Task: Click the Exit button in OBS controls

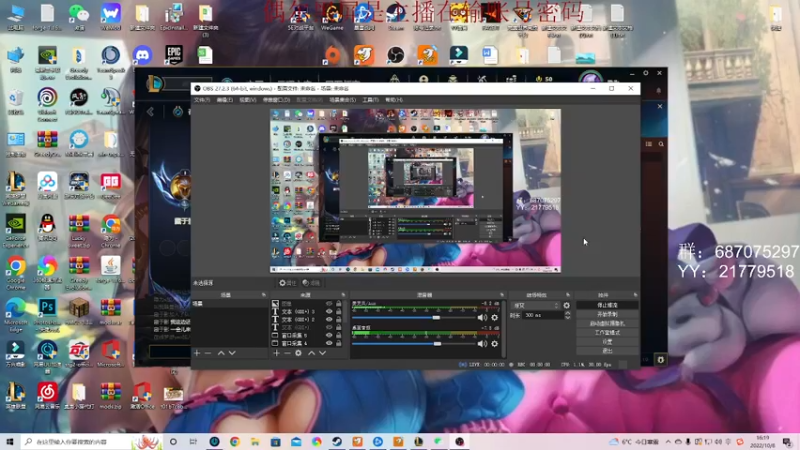Action: (x=607, y=351)
